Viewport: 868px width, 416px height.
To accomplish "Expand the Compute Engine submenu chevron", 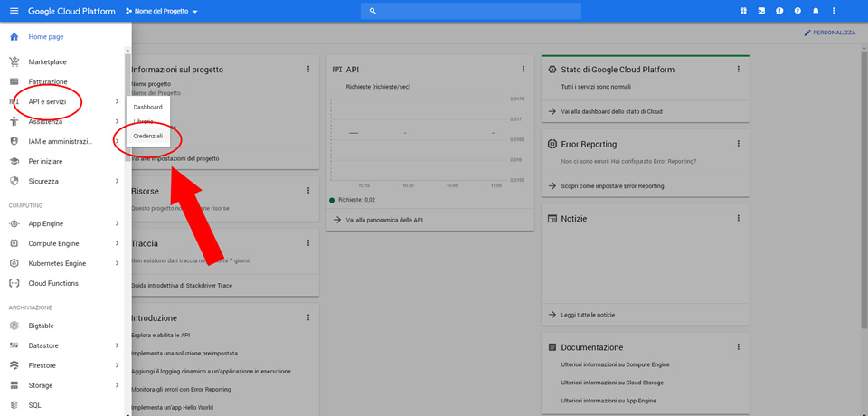I will 117,244.
